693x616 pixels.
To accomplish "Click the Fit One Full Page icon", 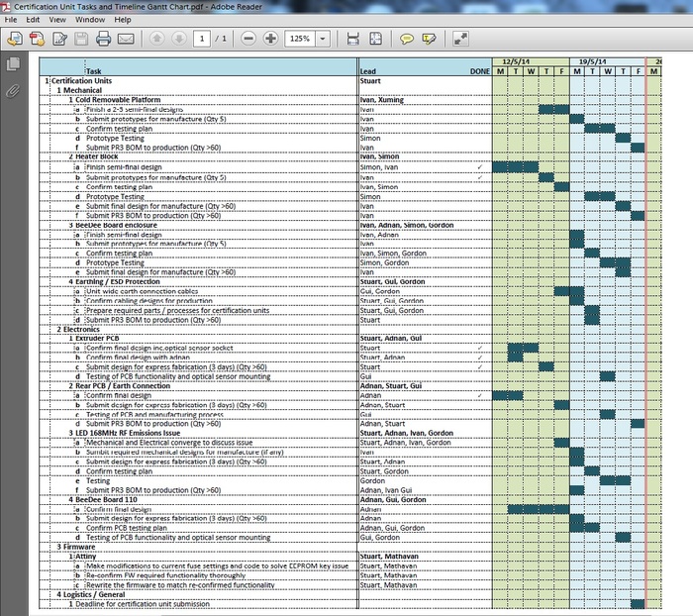I will coord(375,39).
